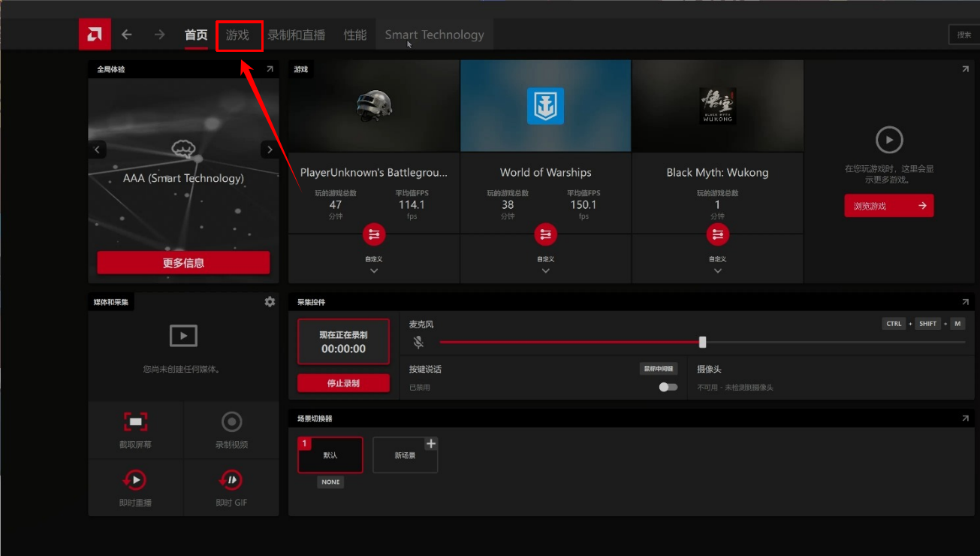
Task: Add a scene with the 新场景 plus icon
Action: point(431,443)
